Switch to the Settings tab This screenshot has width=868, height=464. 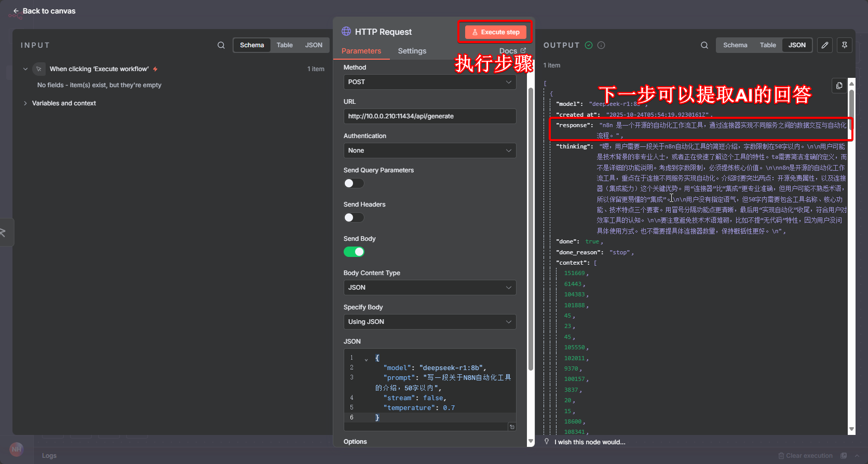(412, 51)
